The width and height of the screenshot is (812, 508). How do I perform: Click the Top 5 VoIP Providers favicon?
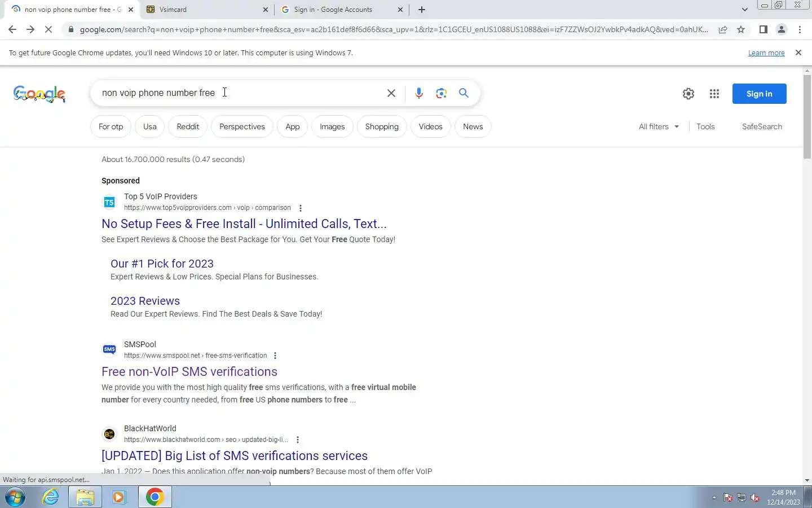(109, 202)
